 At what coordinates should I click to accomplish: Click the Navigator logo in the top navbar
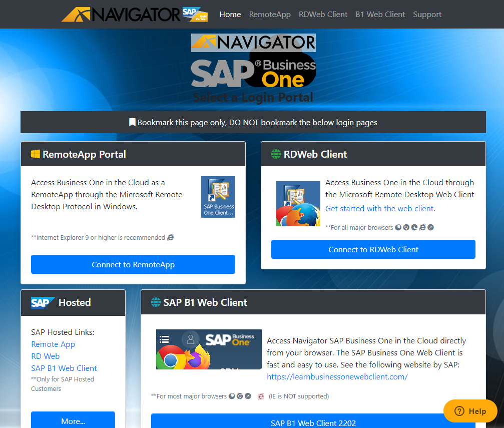134,15
